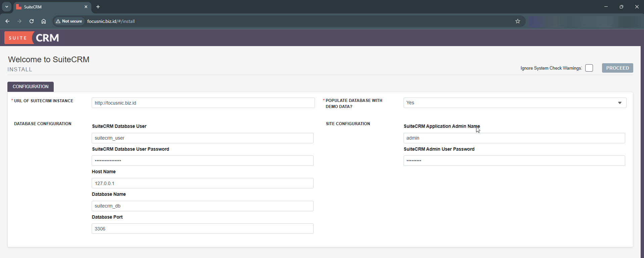Open a new browser tab
644x258 pixels.
click(98, 7)
